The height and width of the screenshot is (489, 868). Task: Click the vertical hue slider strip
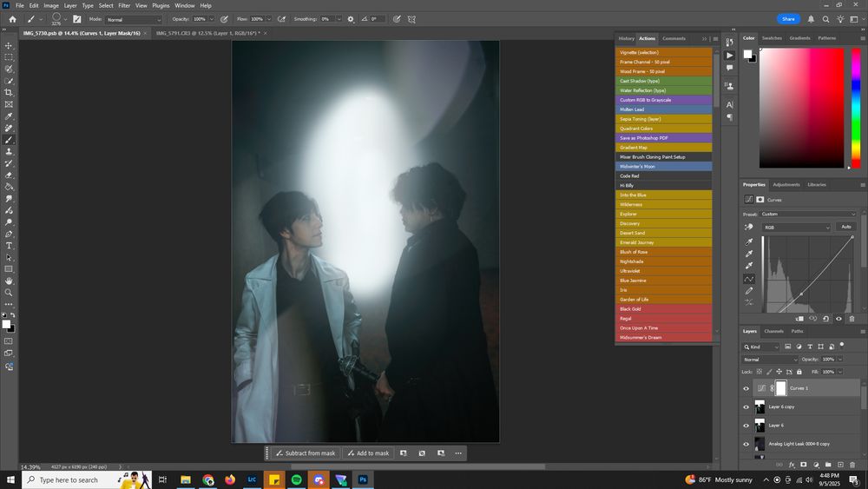(856, 108)
